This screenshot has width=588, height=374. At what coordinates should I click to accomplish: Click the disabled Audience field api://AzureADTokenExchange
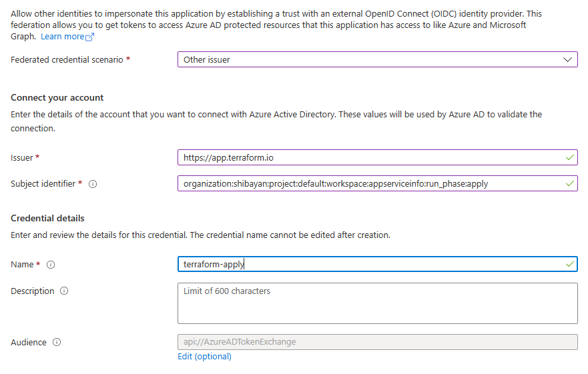pyautogui.click(x=378, y=342)
